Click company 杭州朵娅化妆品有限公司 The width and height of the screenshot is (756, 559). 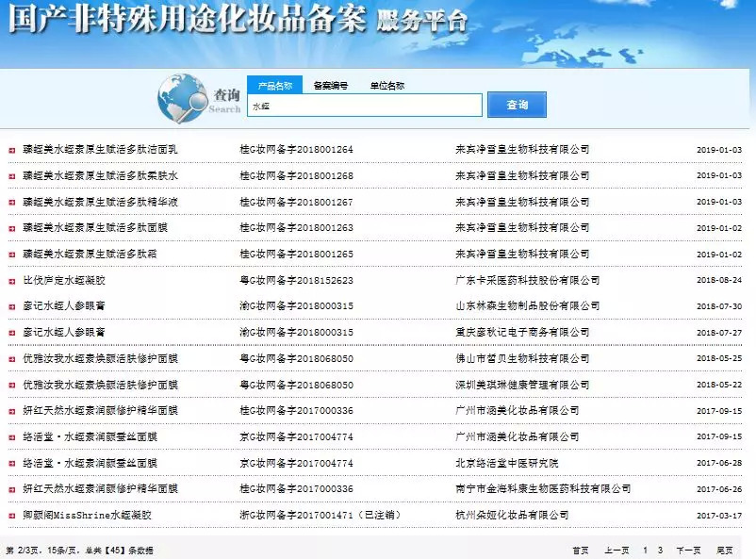[x=512, y=515]
